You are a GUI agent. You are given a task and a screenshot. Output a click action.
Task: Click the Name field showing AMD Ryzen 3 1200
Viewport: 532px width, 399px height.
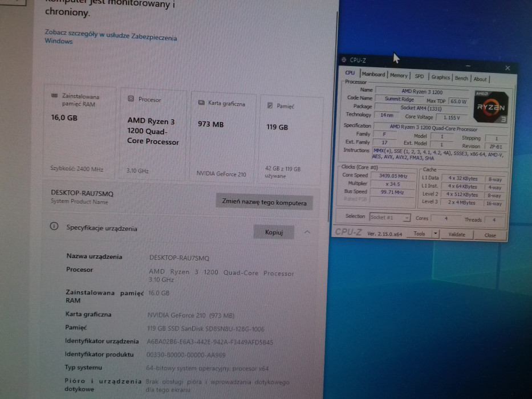422,91
